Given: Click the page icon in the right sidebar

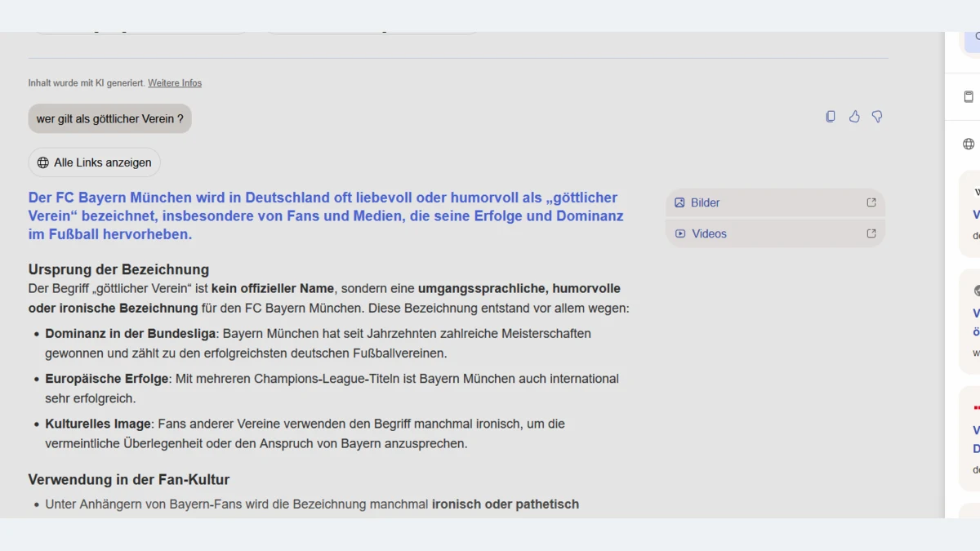Looking at the screenshot, I should click(969, 96).
